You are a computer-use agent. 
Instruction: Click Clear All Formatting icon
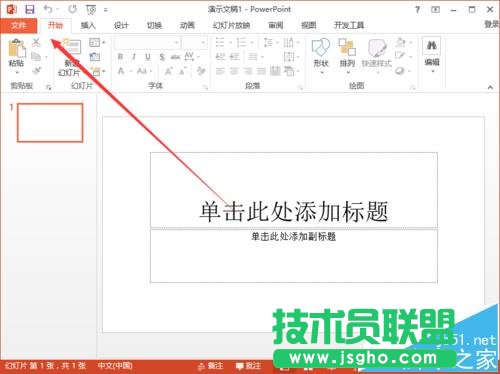[201, 71]
